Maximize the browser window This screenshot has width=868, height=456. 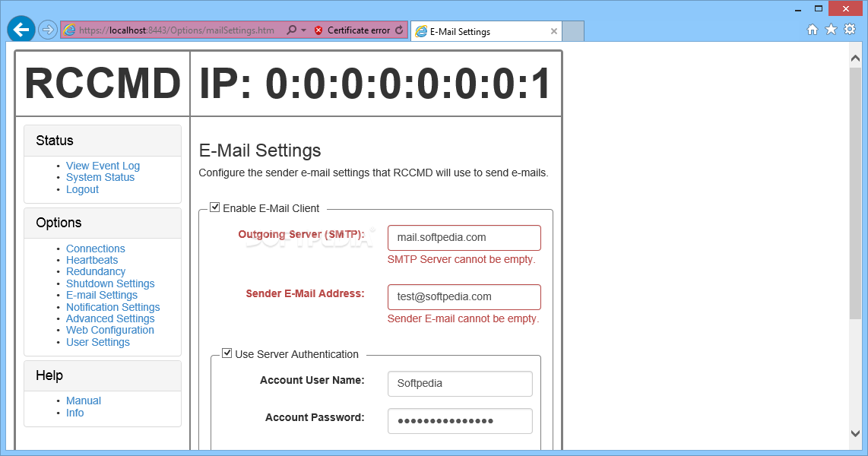pyautogui.click(x=819, y=8)
